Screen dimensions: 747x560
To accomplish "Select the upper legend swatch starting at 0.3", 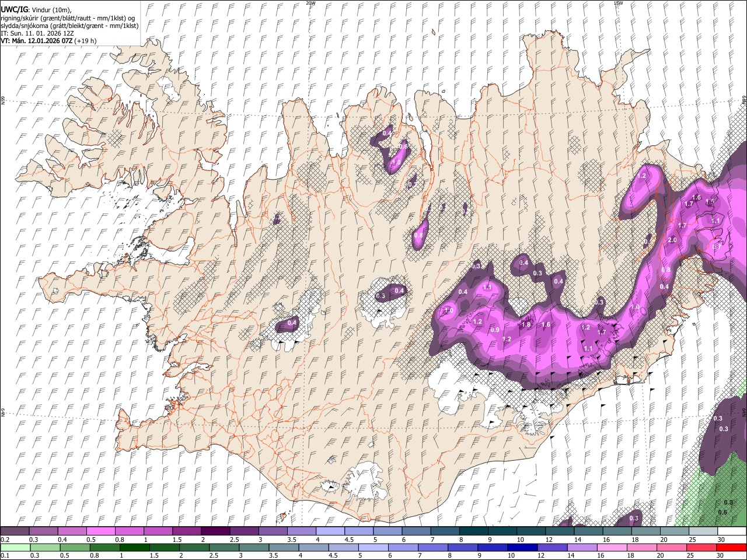I will click(x=43, y=531).
